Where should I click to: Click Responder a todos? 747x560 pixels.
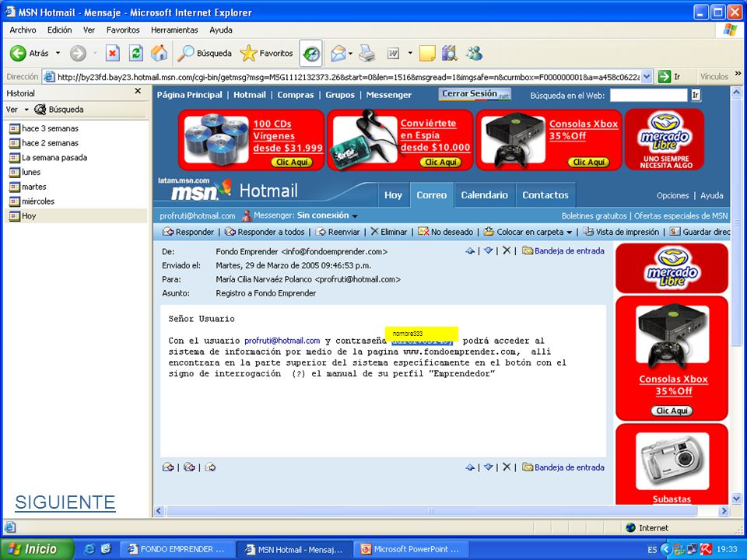[x=265, y=232]
